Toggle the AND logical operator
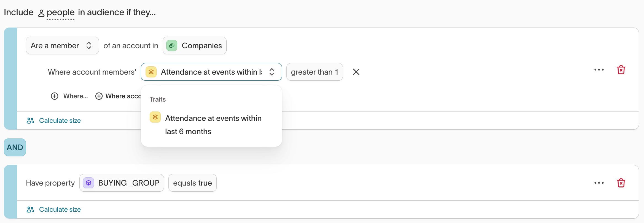This screenshot has width=644, height=223. (15, 148)
